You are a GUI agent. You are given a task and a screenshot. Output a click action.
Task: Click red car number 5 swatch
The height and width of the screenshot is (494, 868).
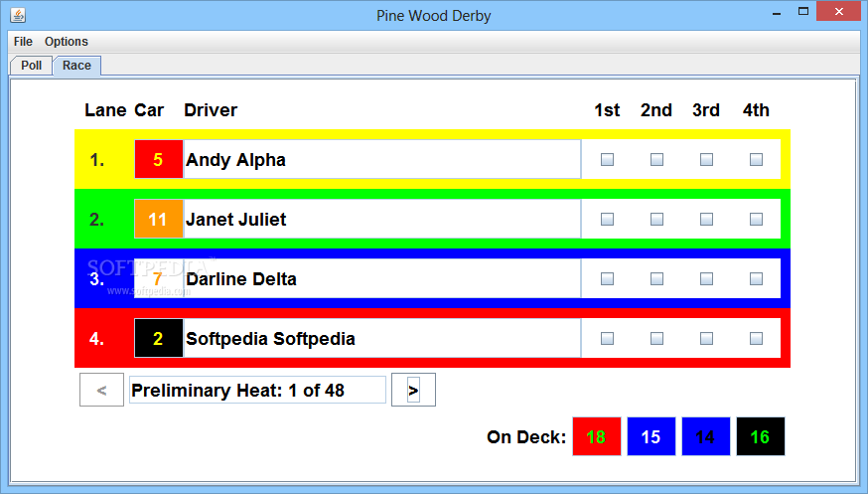coord(158,159)
